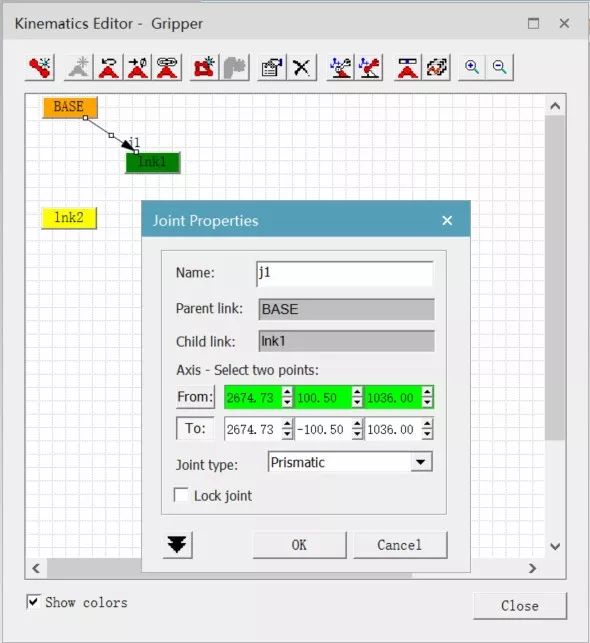The width and height of the screenshot is (590, 643).
Task: Click the Create Crank toolbar icon
Action: [204, 67]
